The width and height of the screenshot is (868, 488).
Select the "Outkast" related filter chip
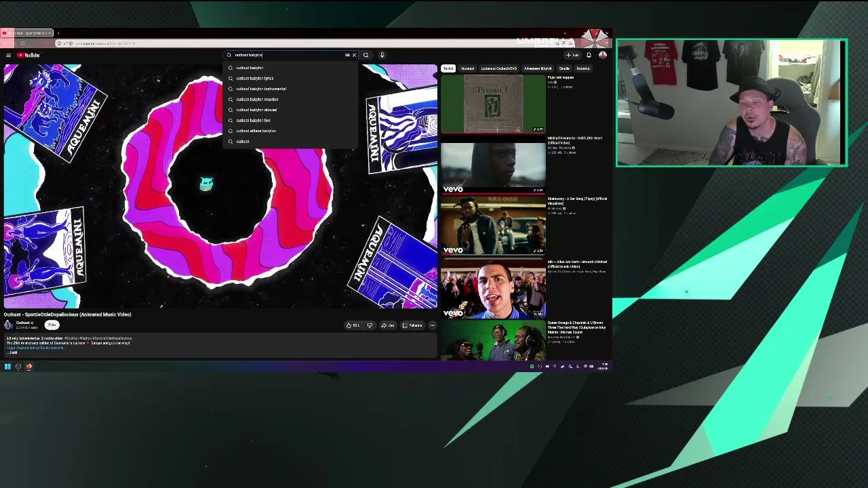[x=499, y=68]
